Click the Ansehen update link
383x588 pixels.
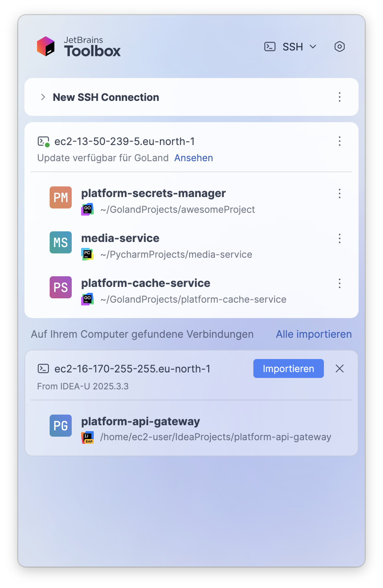coord(193,158)
